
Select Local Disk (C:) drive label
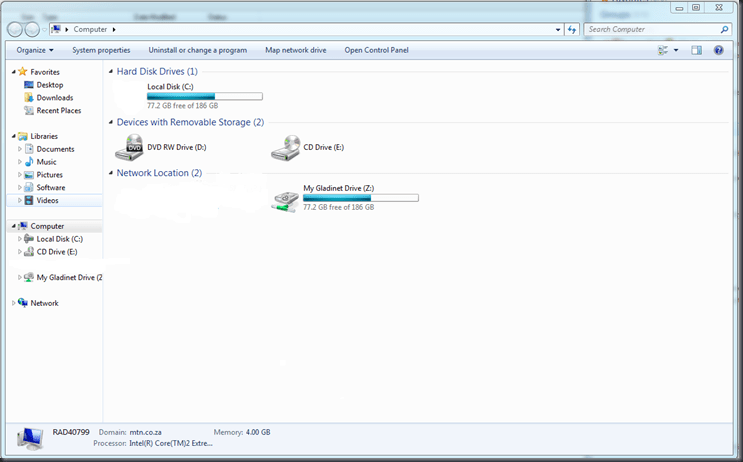pyautogui.click(x=170, y=87)
